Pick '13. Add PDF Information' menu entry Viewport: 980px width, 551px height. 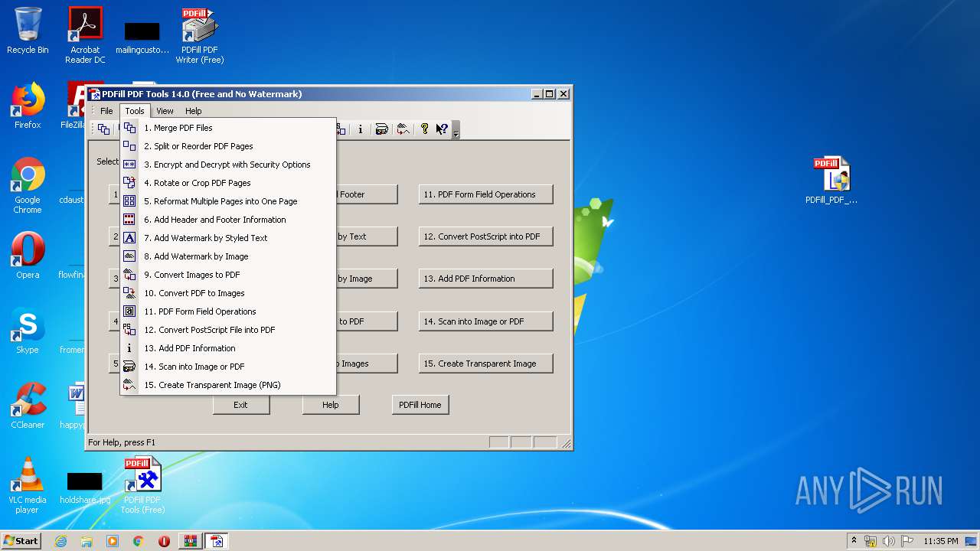pyautogui.click(x=228, y=348)
